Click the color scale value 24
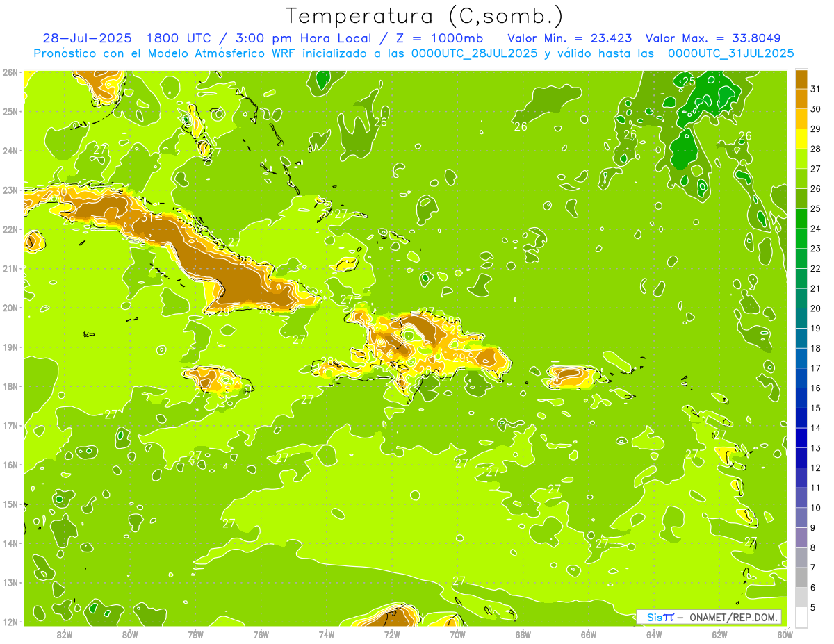Image resolution: width=834 pixels, height=644 pixels. coord(815,229)
